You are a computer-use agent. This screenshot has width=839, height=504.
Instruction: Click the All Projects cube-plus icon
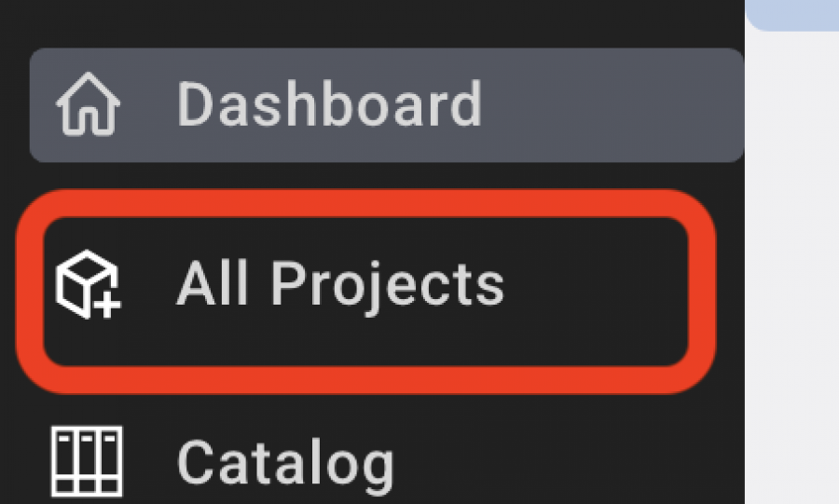[89, 284]
